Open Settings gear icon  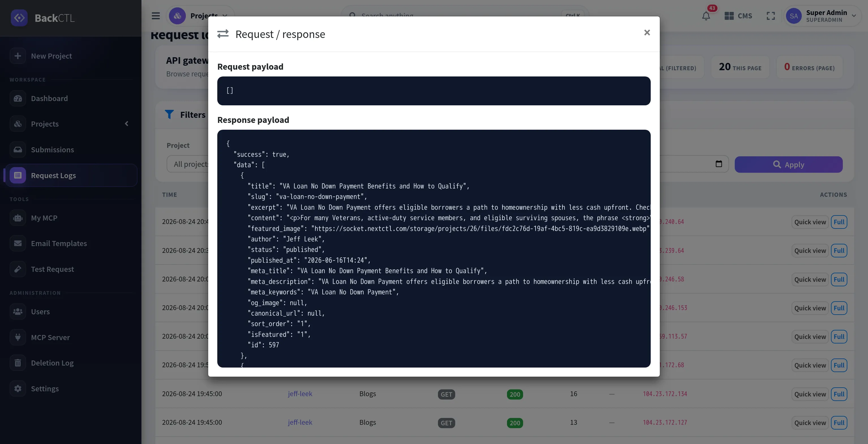tap(18, 388)
